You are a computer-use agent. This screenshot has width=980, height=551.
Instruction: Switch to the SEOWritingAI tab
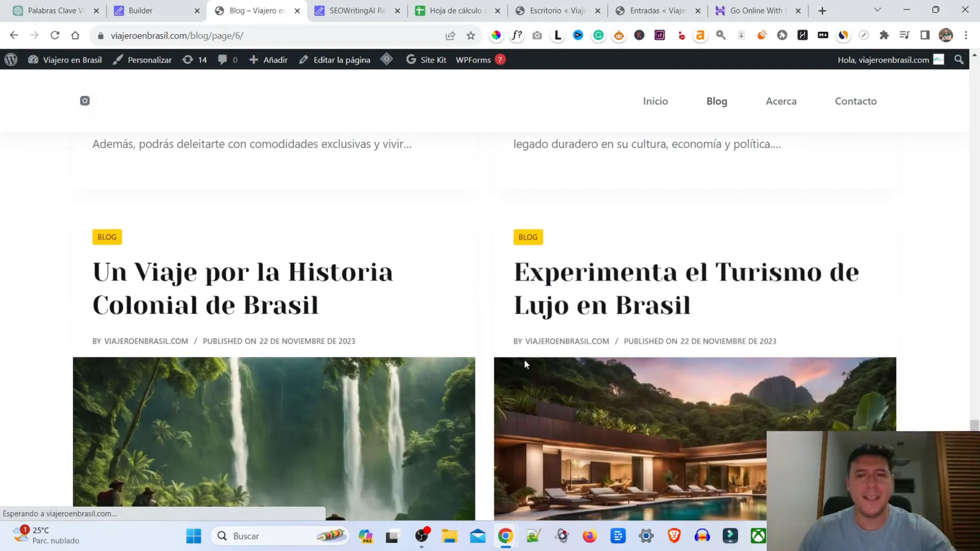click(357, 10)
